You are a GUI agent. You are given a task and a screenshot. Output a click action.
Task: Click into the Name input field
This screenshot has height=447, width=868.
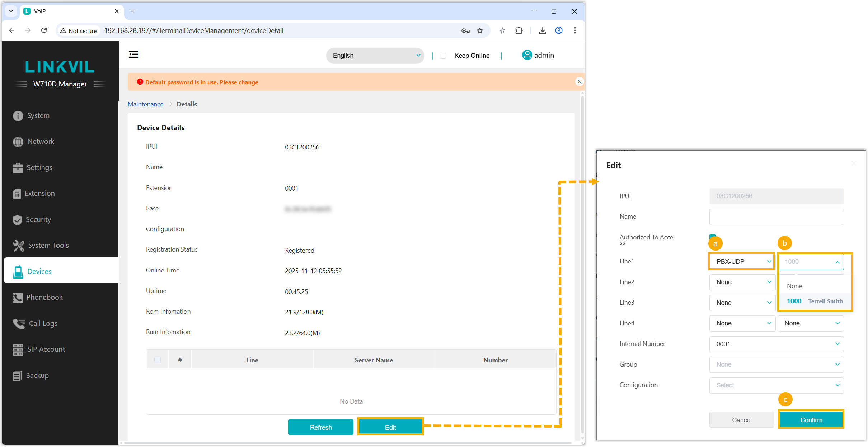[776, 217]
